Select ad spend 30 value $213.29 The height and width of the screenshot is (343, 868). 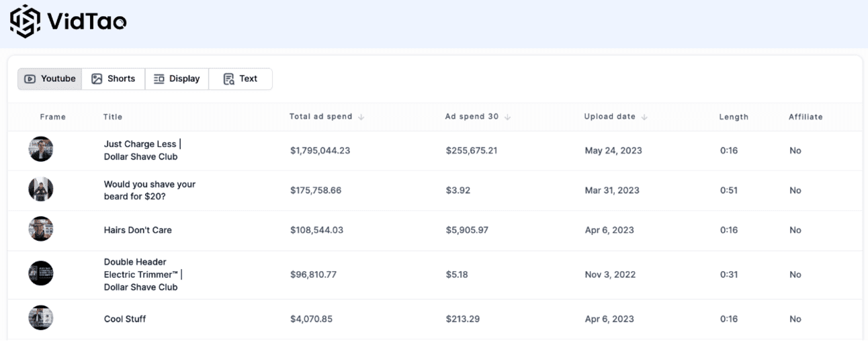(463, 319)
